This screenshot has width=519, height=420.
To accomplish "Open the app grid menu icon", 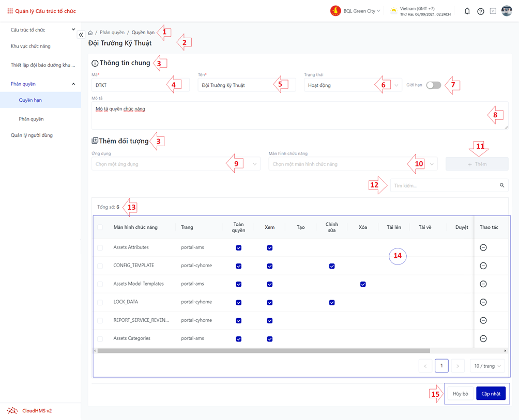I will [x=10, y=11].
